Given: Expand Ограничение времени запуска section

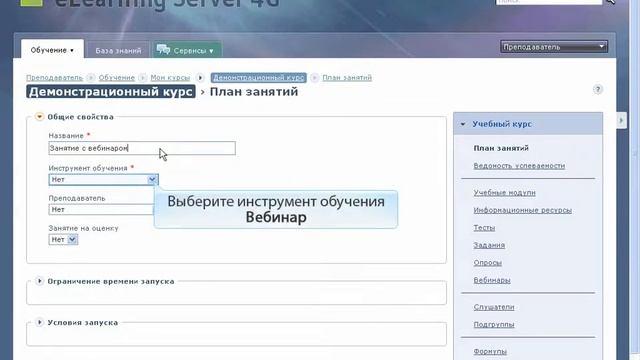Looking at the screenshot, I should 39,281.
